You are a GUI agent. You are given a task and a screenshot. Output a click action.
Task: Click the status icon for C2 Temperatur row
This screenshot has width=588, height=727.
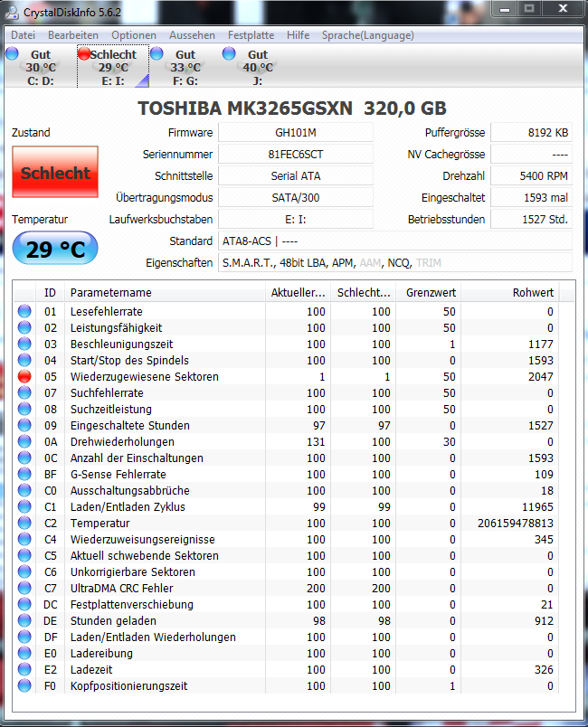coord(24,523)
